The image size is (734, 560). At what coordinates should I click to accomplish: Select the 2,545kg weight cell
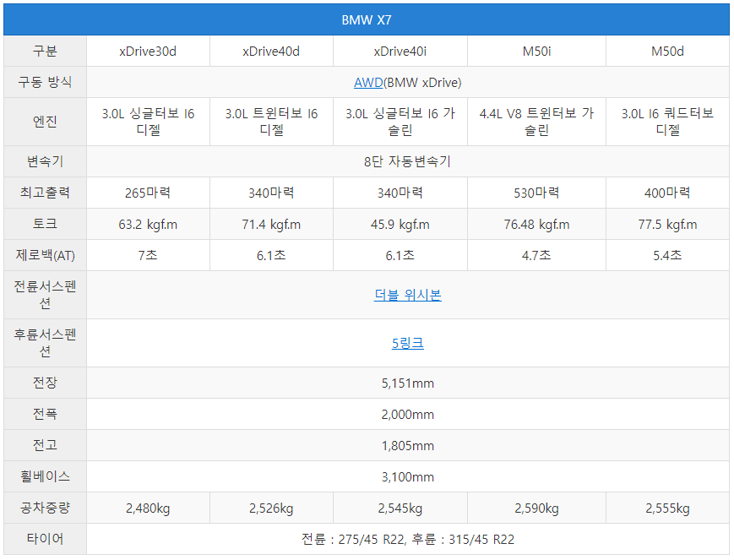pos(400,508)
